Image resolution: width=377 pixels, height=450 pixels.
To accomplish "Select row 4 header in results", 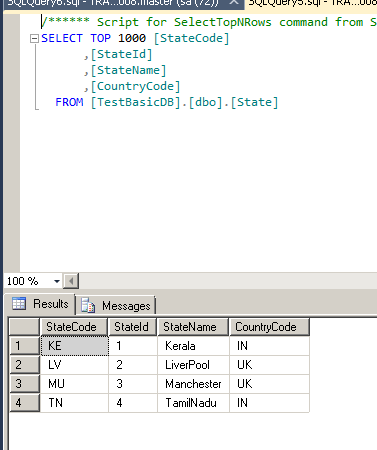I will click(x=24, y=403).
